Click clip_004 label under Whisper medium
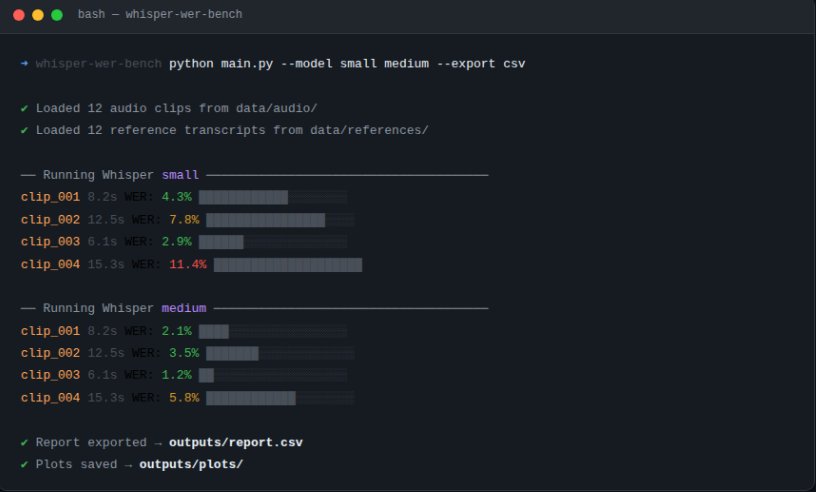This screenshot has width=816, height=492. pyautogui.click(x=50, y=398)
